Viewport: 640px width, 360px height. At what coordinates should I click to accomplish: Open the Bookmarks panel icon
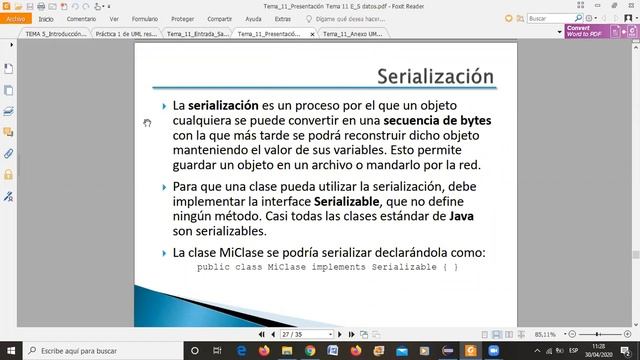point(8,69)
